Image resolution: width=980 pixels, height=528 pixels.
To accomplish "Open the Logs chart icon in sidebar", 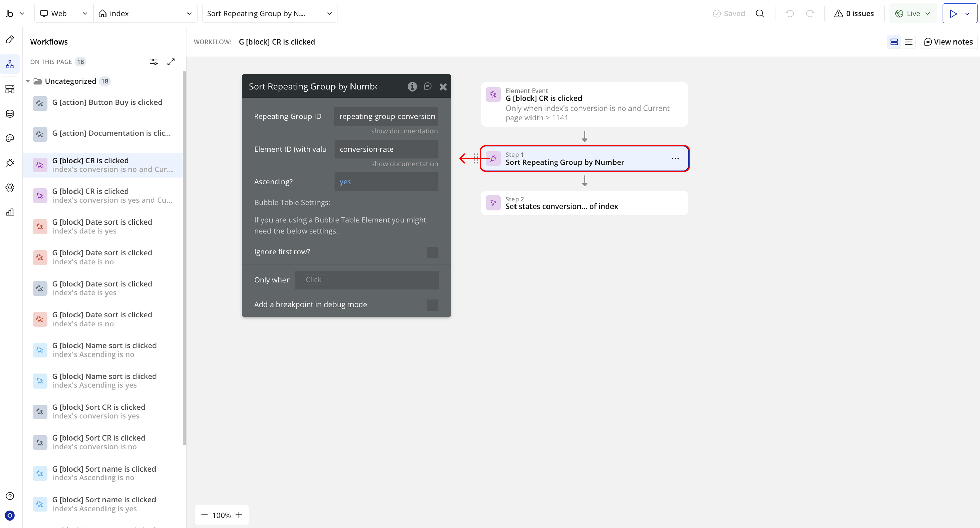I will [10, 212].
